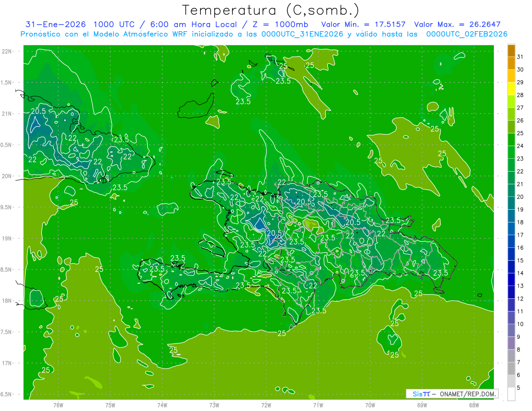Select the '31-Ene-2026' date text in header

[55, 24]
